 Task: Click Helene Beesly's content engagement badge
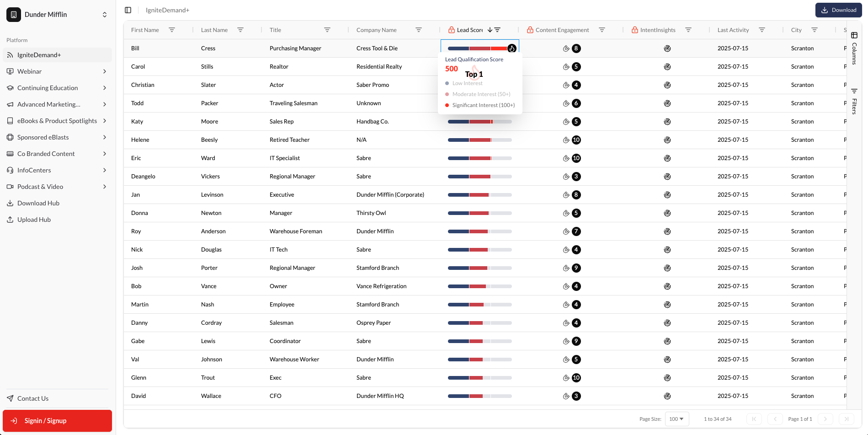[576, 140]
